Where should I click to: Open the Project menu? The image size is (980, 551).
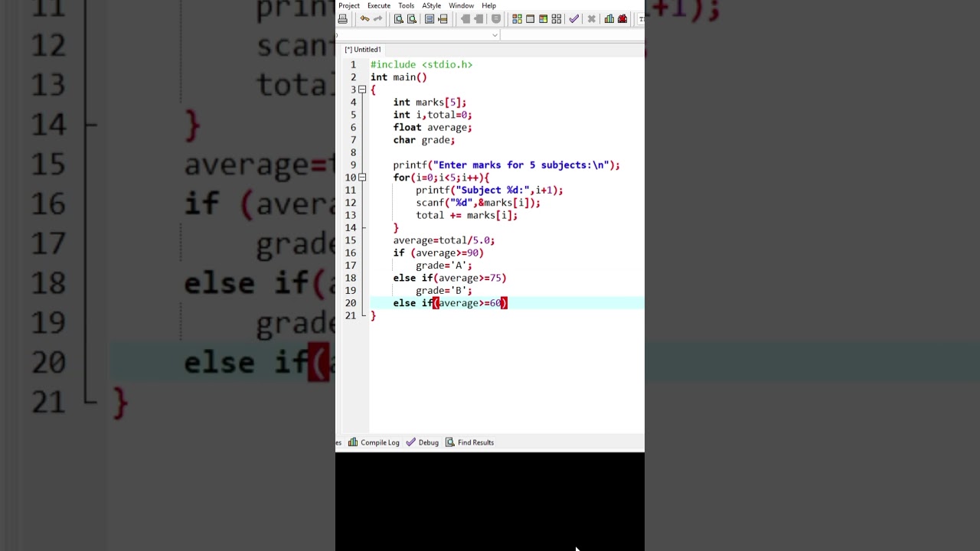click(349, 5)
